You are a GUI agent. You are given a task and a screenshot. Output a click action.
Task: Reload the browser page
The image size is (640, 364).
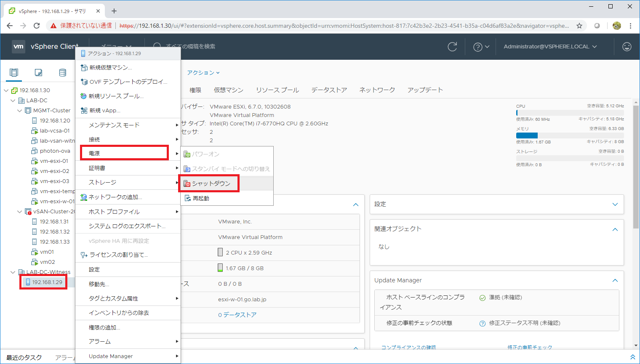37,26
